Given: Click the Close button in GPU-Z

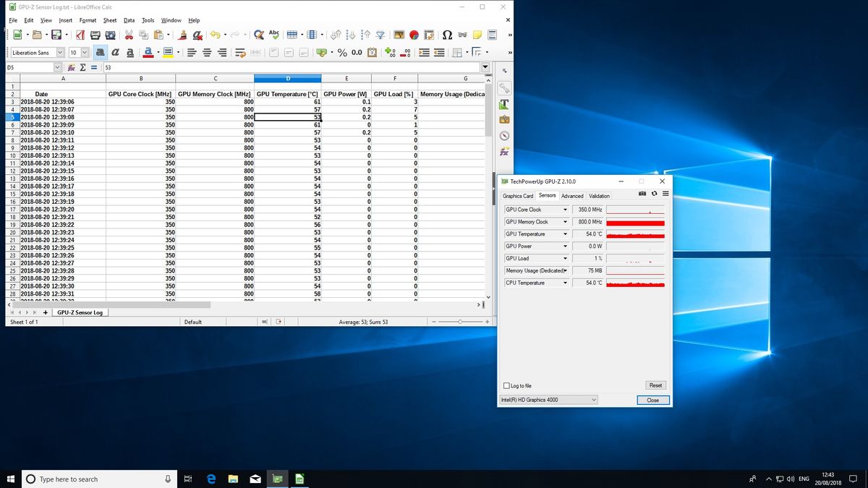Looking at the screenshot, I should tap(652, 400).
